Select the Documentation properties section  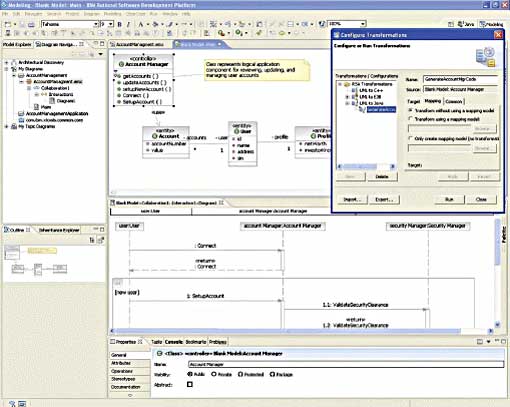(130, 387)
